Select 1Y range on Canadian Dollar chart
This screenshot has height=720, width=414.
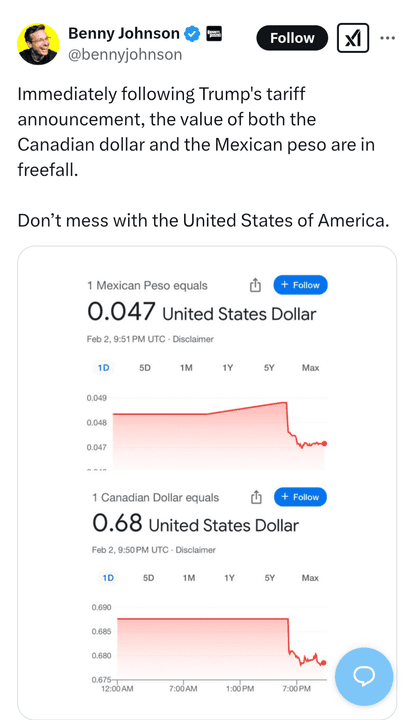[229, 578]
